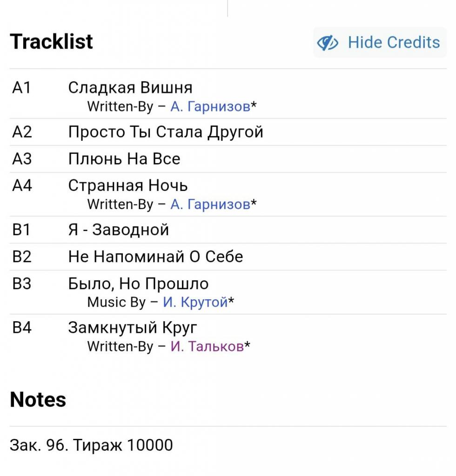The height and width of the screenshot is (476, 456).
Task: Select track title Было, Но Прошло
Action: (x=138, y=284)
